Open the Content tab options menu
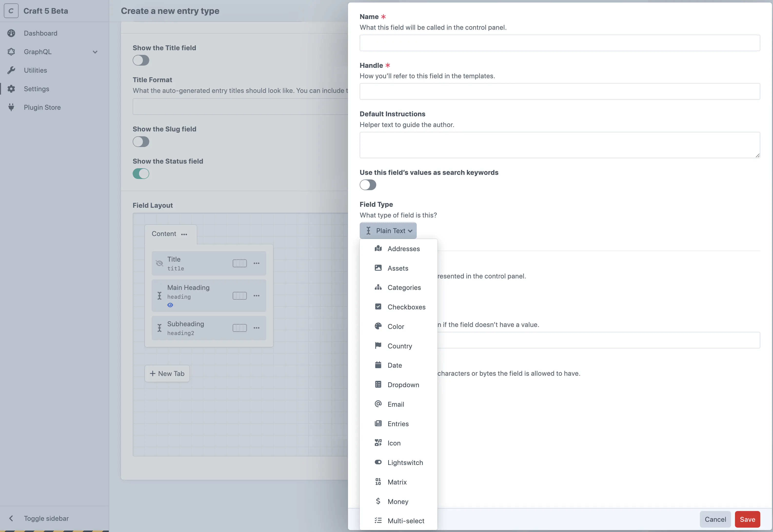The width and height of the screenshot is (773, 532). click(184, 234)
